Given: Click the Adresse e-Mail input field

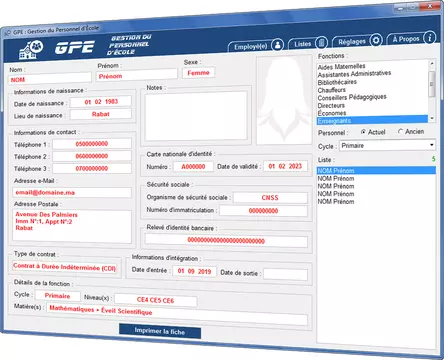Looking at the screenshot, I should (x=72, y=192).
